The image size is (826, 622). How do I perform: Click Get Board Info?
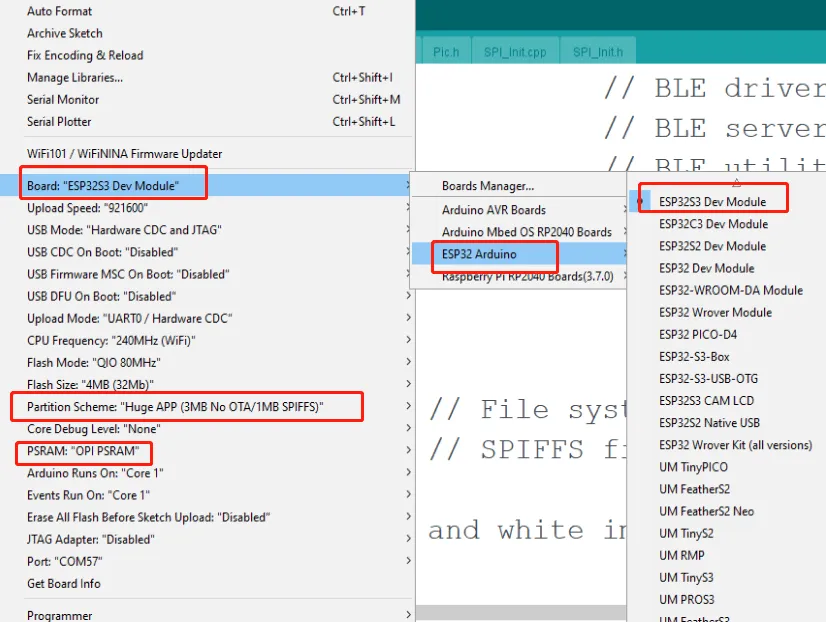tap(64, 583)
